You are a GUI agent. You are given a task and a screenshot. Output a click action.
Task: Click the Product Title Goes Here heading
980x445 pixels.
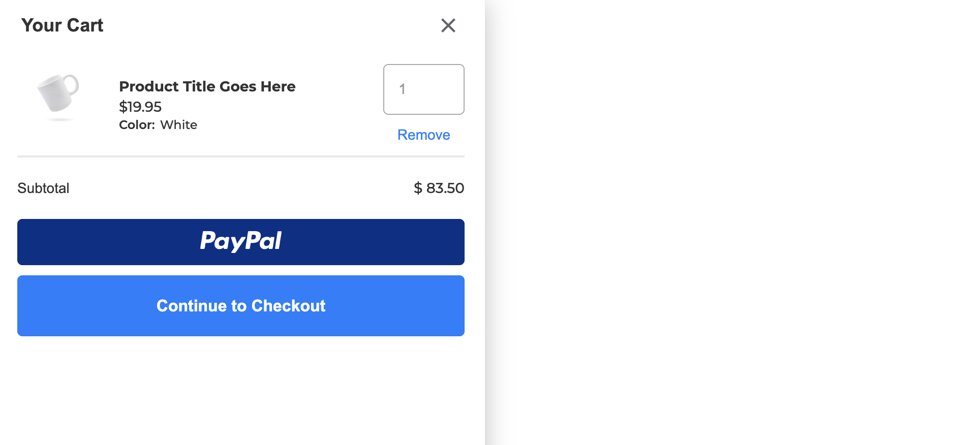[x=207, y=86]
